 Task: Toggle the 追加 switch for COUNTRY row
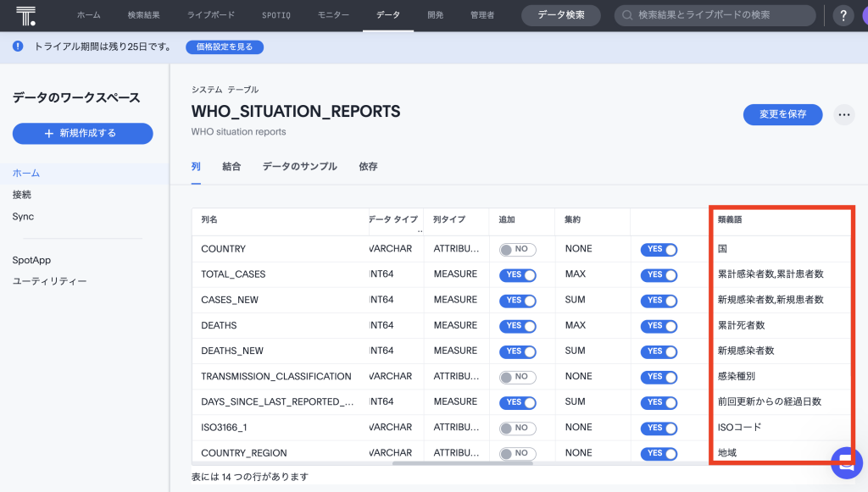[x=518, y=249]
